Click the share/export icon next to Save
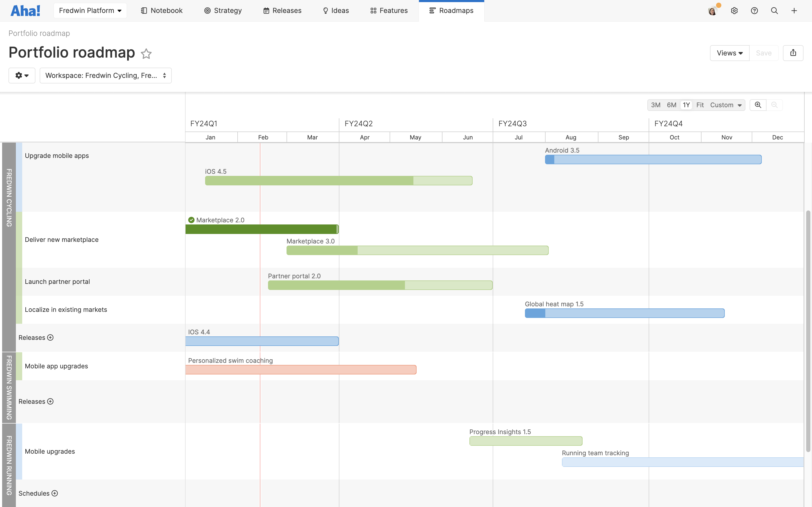Image resolution: width=812 pixels, height=507 pixels. [x=793, y=53]
